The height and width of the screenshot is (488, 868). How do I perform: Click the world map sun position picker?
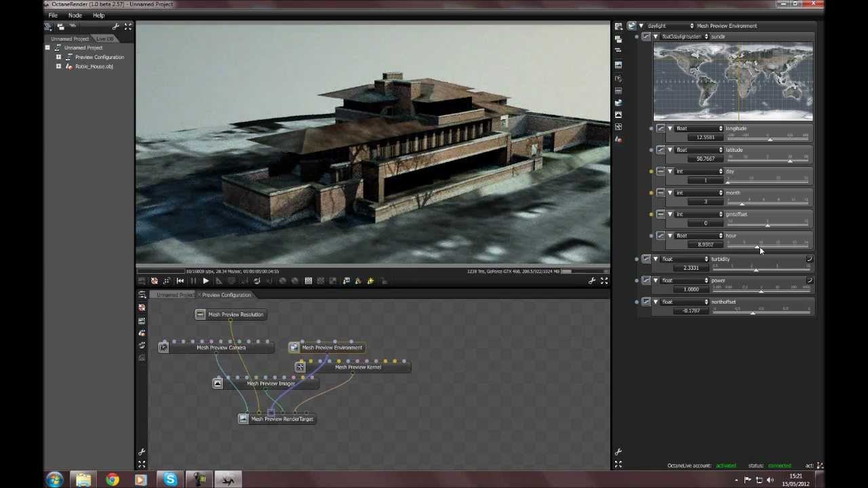click(733, 82)
